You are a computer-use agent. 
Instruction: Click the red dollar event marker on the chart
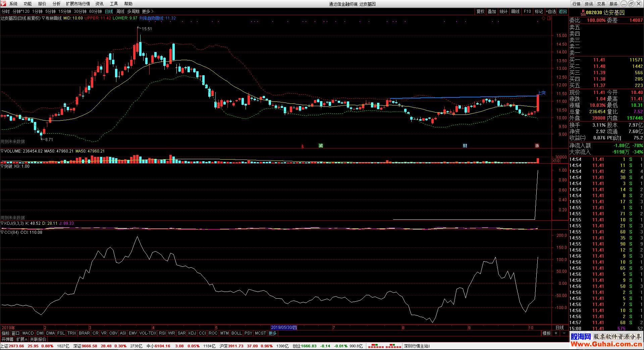click(303, 146)
